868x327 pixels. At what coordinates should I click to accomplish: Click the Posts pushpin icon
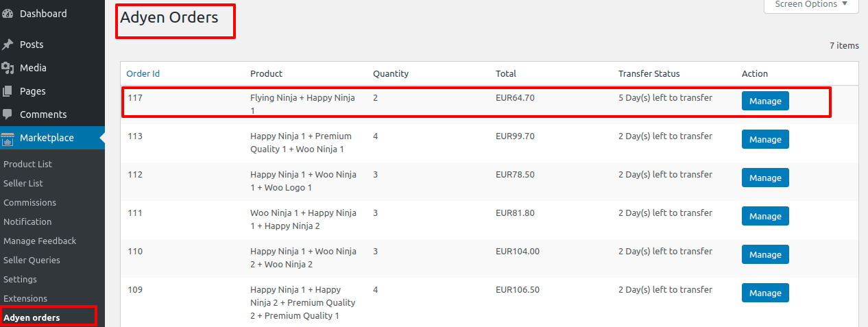click(8, 45)
